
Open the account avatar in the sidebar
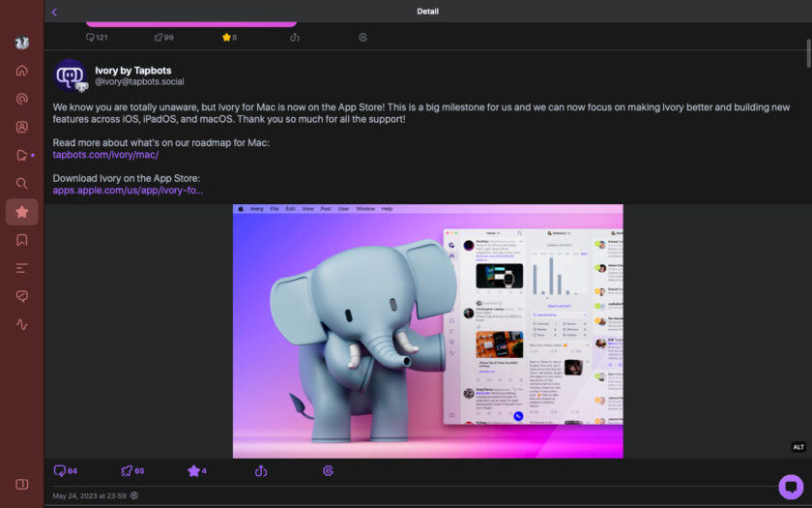tap(21, 43)
